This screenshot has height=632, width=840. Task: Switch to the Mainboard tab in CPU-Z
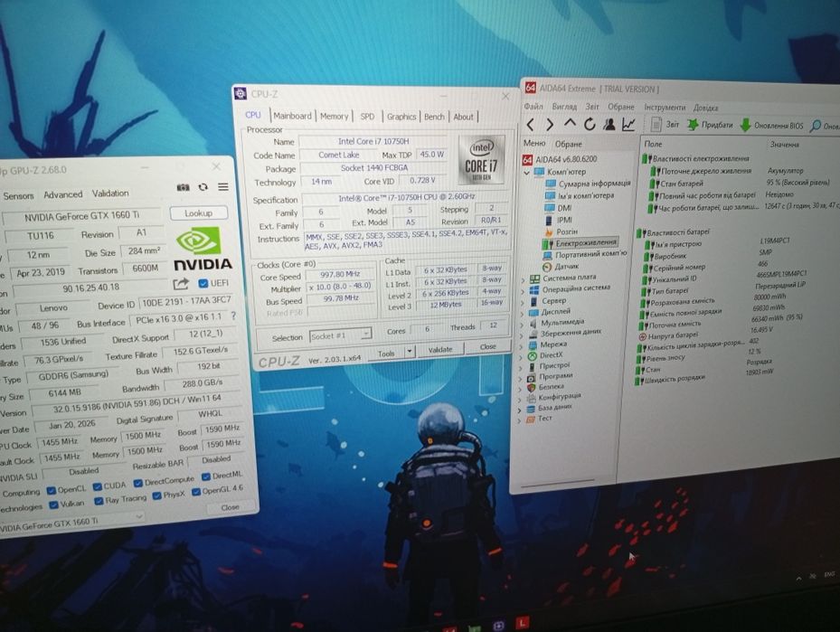click(x=292, y=116)
